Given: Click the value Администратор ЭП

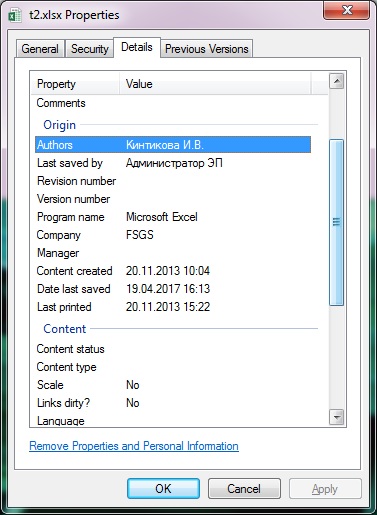Looking at the screenshot, I should tap(174, 163).
